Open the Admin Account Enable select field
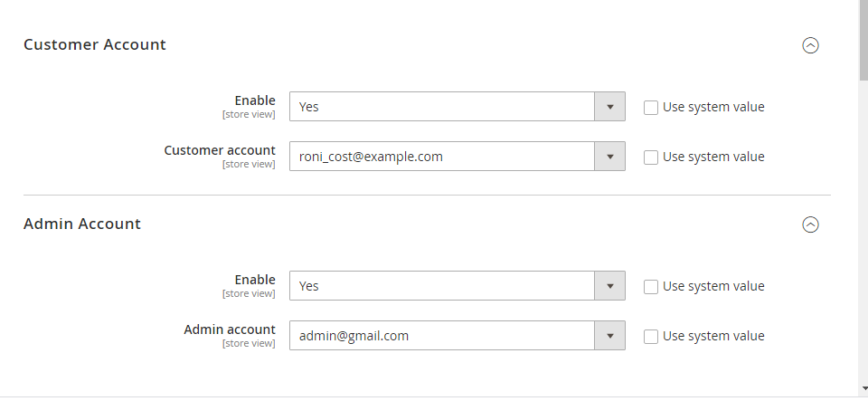Image resolution: width=868 pixels, height=401 pixels. click(442, 286)
